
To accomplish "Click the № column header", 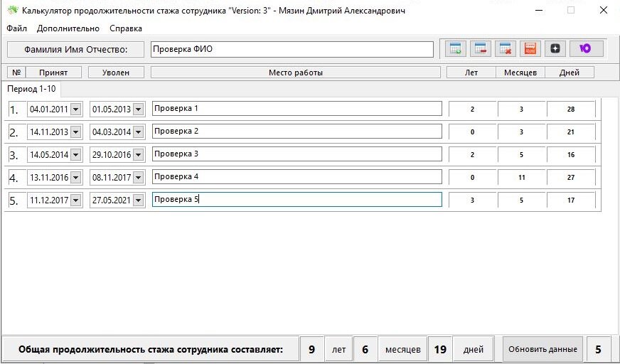I will (16, 73).
